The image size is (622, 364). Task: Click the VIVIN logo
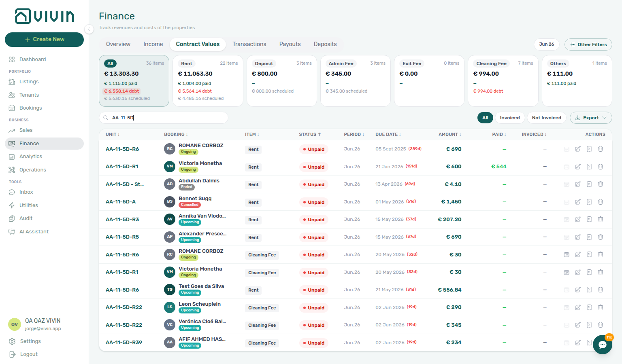(45, 16)
